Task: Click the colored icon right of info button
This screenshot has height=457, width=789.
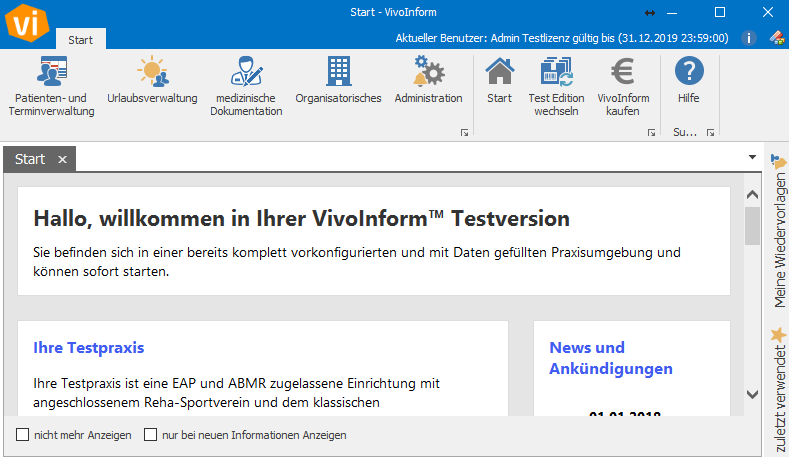Action: 776,38
